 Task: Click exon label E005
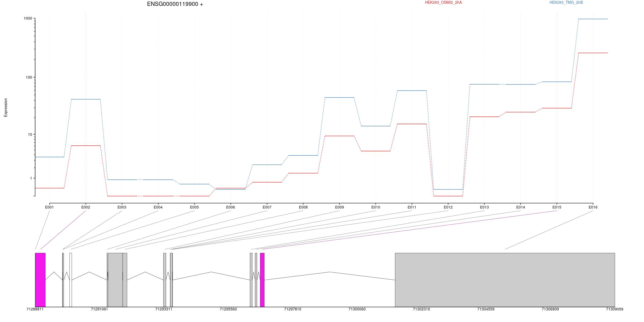pos(194,207)
